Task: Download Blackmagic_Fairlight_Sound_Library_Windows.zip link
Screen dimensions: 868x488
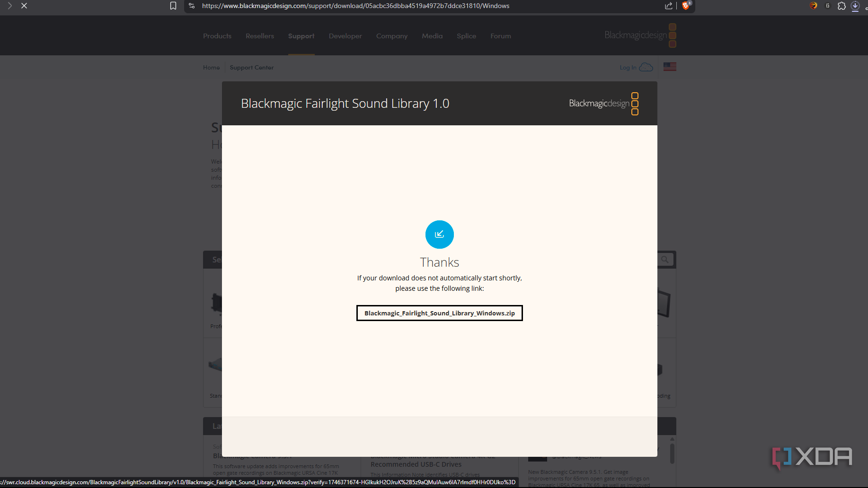Action: [x=440, y=313]
